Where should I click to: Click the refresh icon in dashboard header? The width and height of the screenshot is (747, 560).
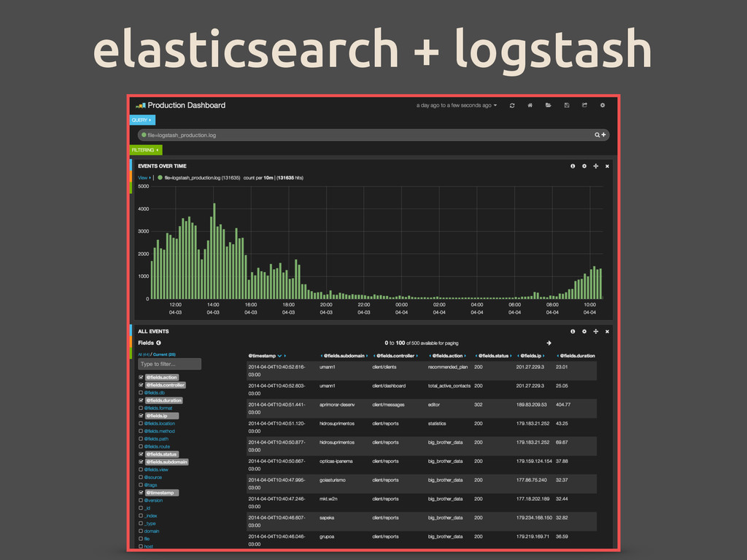(x=512, y=106)
